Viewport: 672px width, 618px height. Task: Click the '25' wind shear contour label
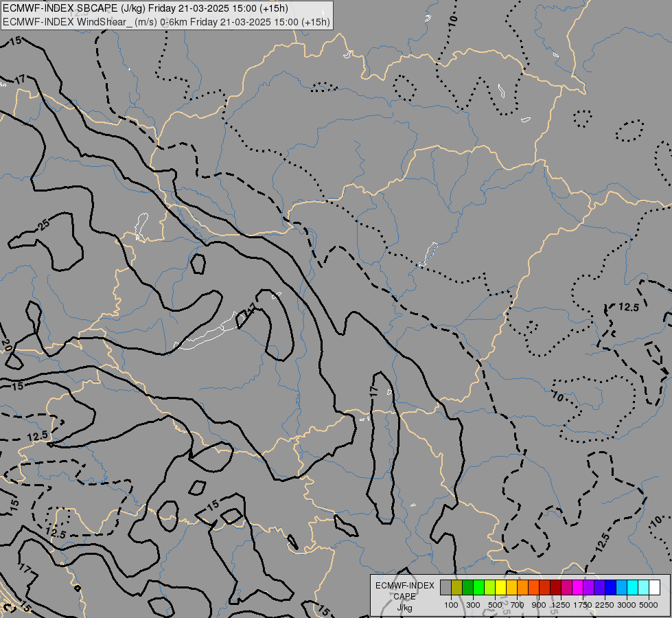pyautogui.click(x=44, y=224)
